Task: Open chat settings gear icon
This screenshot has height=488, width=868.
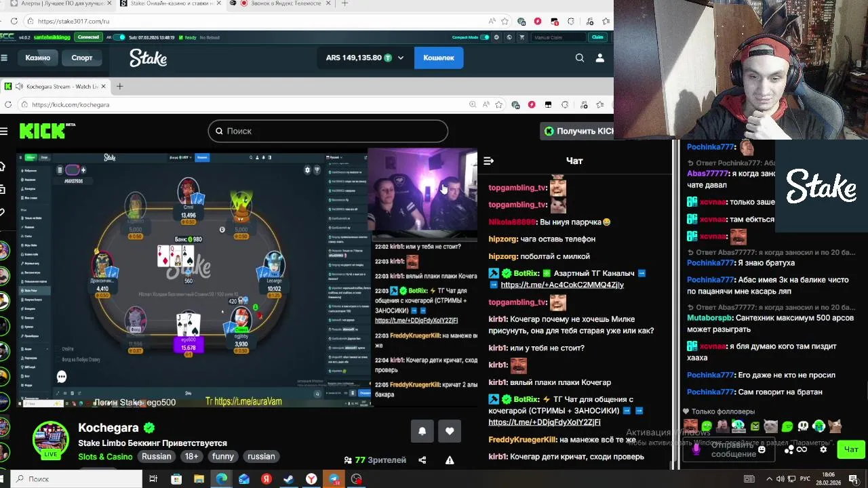Action: pyautogui.click(x=823, y=449)
